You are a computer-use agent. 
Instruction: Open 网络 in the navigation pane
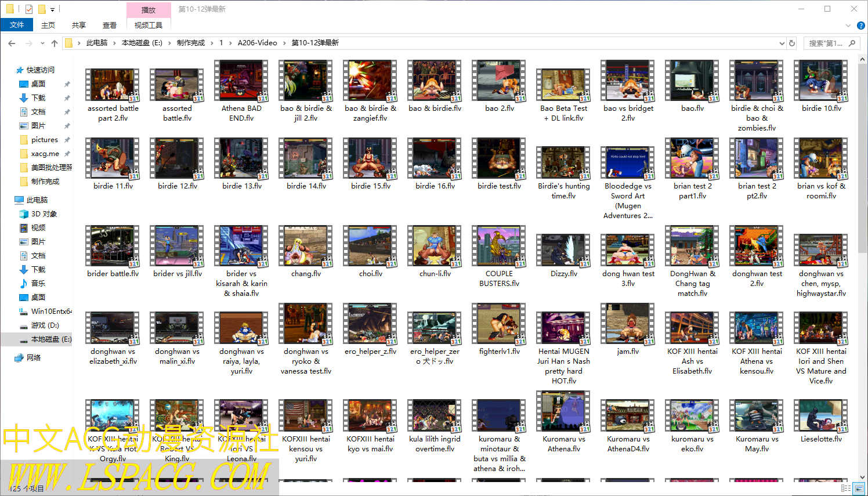(x=34, y=358)
